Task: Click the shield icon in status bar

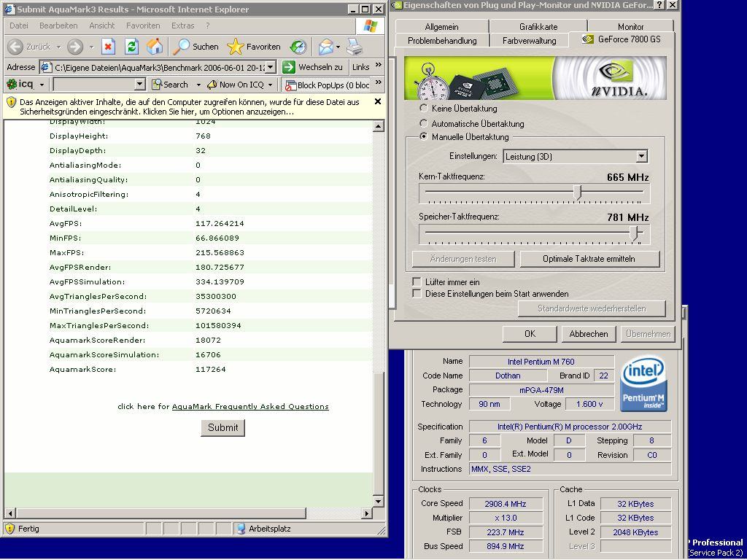Action: (x=9, y=529)
